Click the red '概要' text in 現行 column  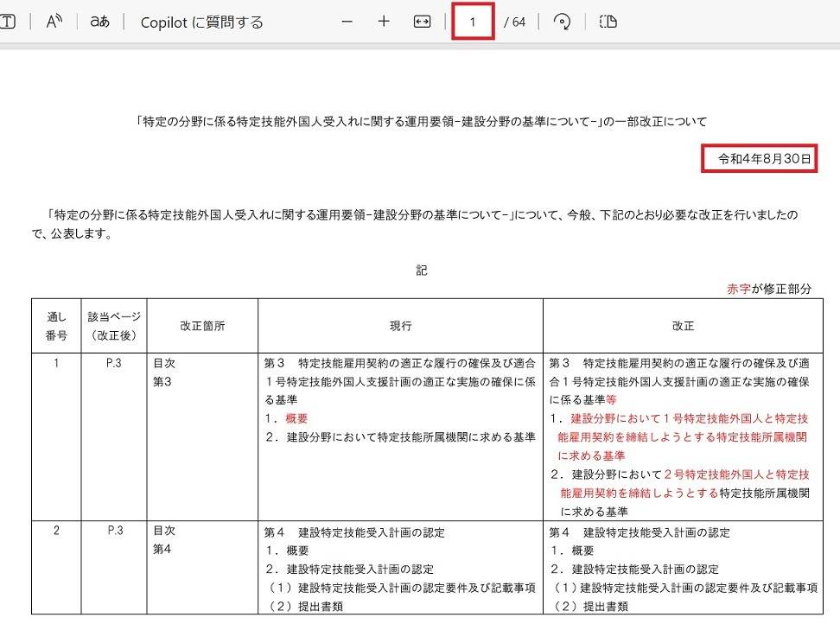pyautogui.click(x=296, y=418)
